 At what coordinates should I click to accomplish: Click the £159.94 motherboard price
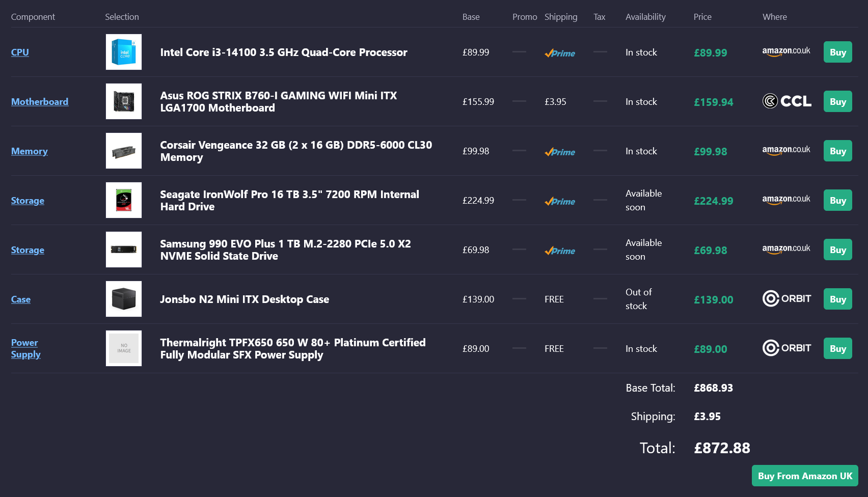pos(714,102)
